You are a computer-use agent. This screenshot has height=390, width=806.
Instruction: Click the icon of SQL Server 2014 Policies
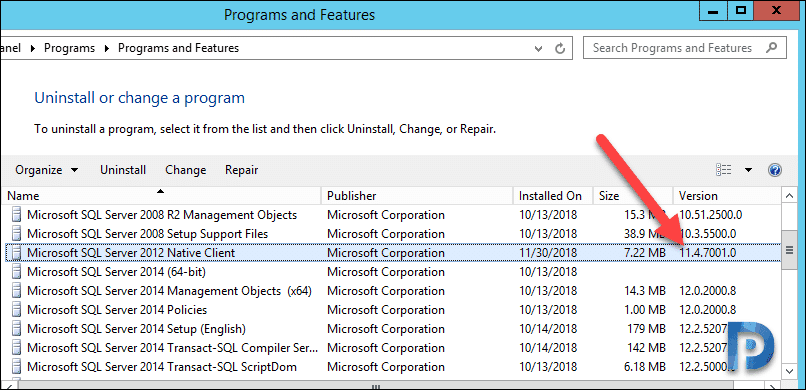point(17,310)
